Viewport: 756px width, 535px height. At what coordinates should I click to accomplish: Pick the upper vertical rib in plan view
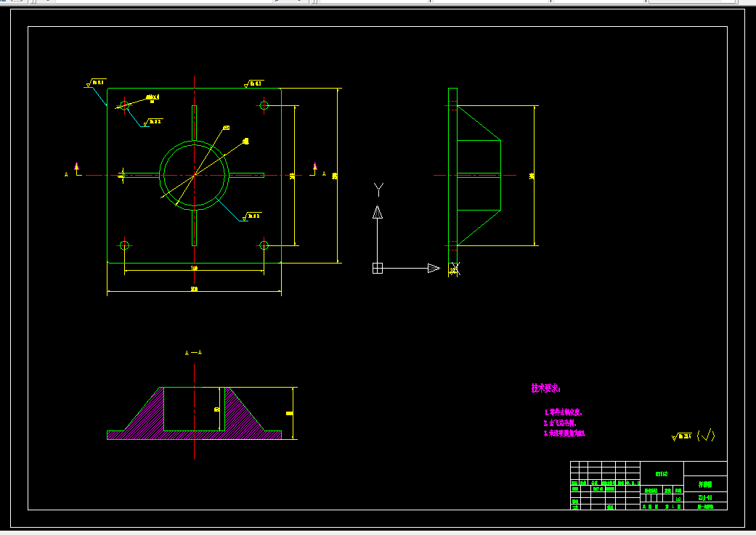(195, 123)
